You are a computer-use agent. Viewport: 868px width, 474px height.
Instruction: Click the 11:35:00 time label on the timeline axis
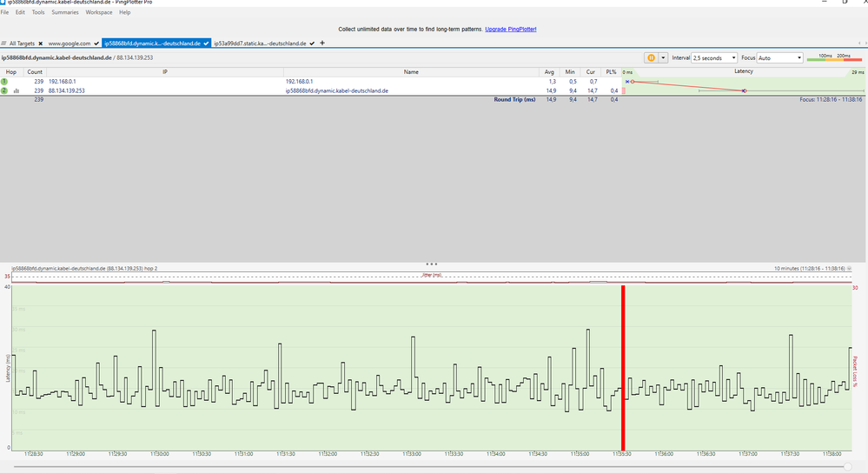point(580,454)
